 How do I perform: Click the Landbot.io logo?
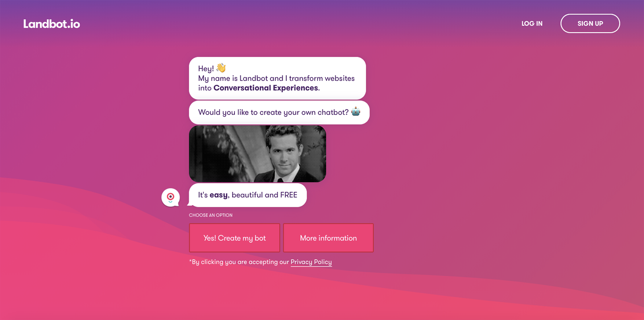point(52,24)
